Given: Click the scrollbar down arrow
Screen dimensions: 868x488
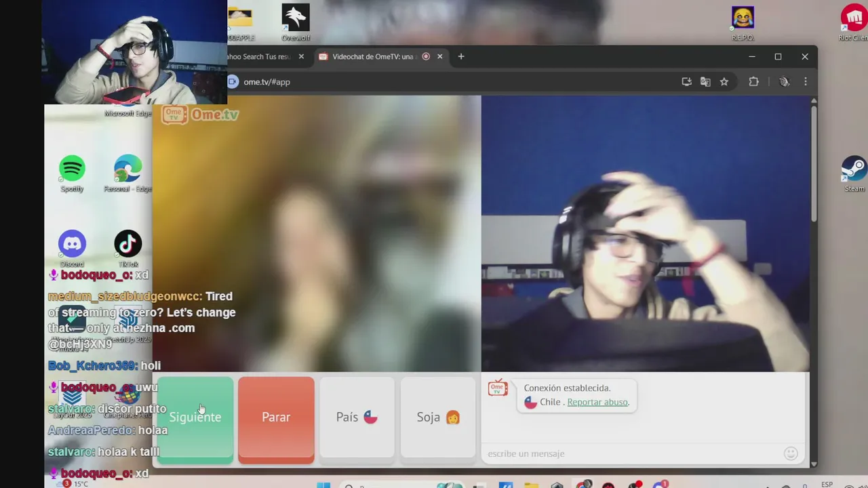Looking at the screenshot, I should tap(814, 464).
